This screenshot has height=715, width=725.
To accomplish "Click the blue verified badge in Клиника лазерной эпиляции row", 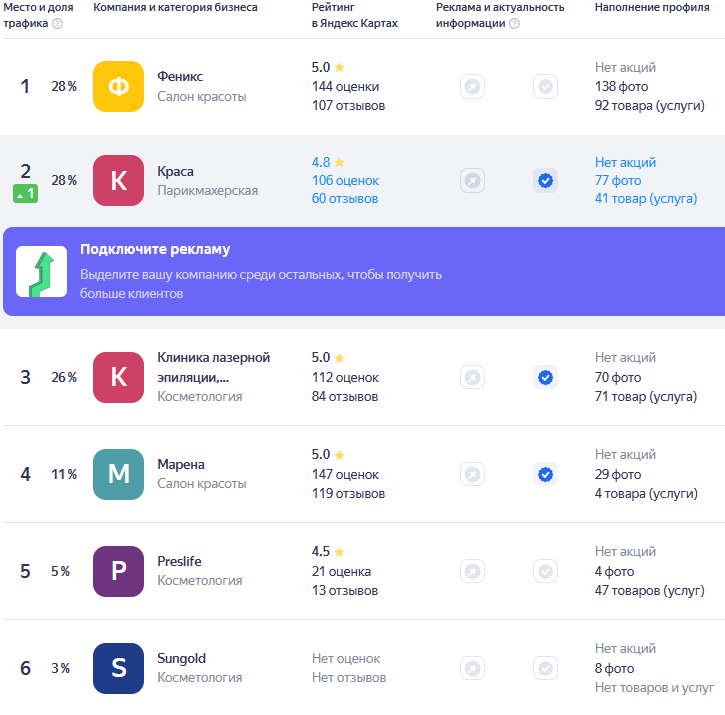I will [546, 377].
